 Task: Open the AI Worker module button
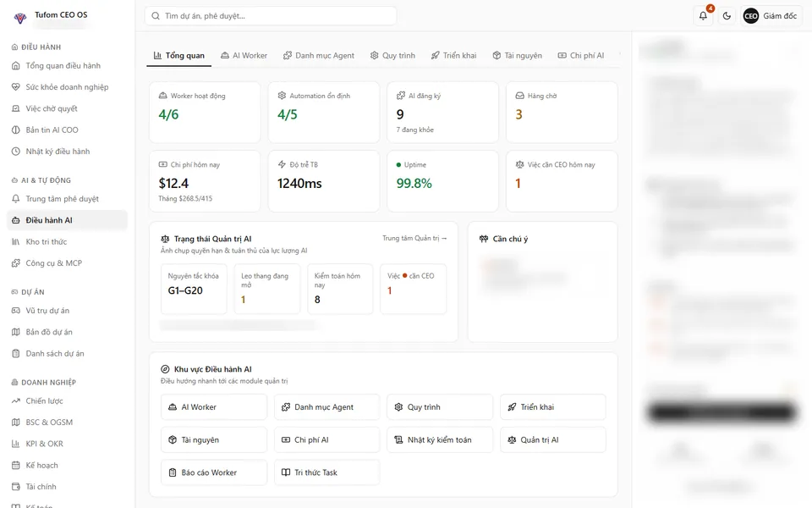pyautogui.click(x=214, y=407)
